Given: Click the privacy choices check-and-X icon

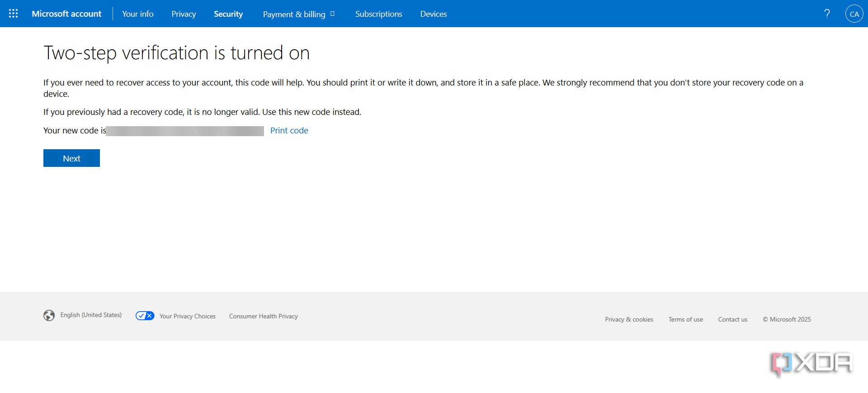Looking at the screenshot, I should (x=145, y=316).
